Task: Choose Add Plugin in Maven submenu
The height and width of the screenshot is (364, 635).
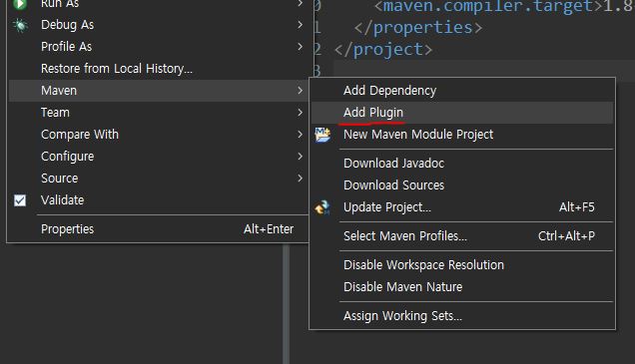Action: point(462,112)
